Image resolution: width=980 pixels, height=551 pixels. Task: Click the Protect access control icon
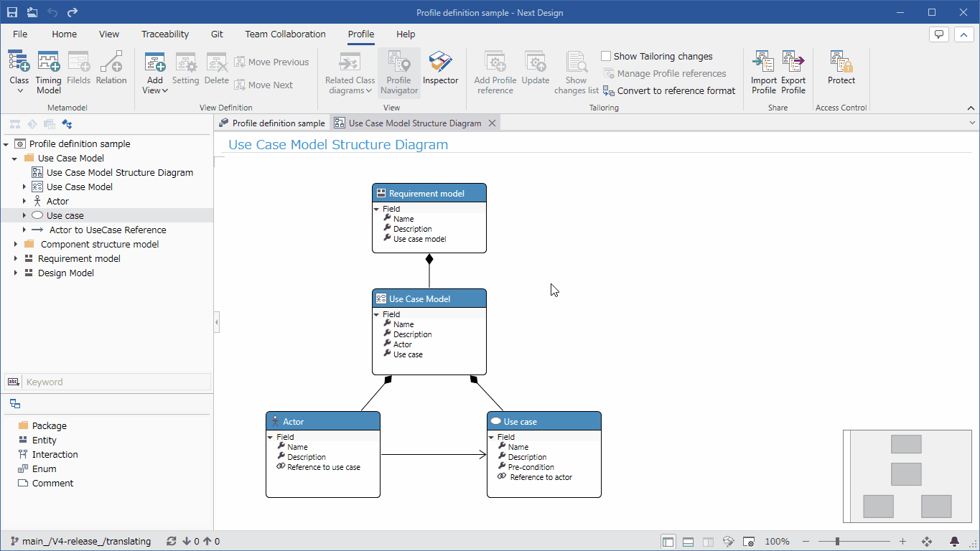tap(841, 62)
